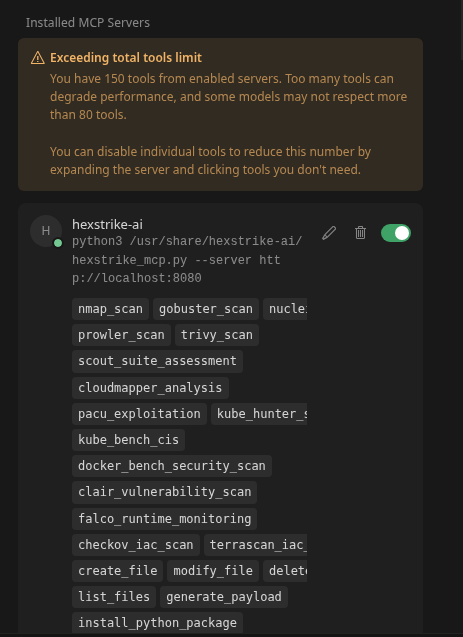
Task: Disable docker_bench_security_scan tool
Action: (x=172, y=466)
